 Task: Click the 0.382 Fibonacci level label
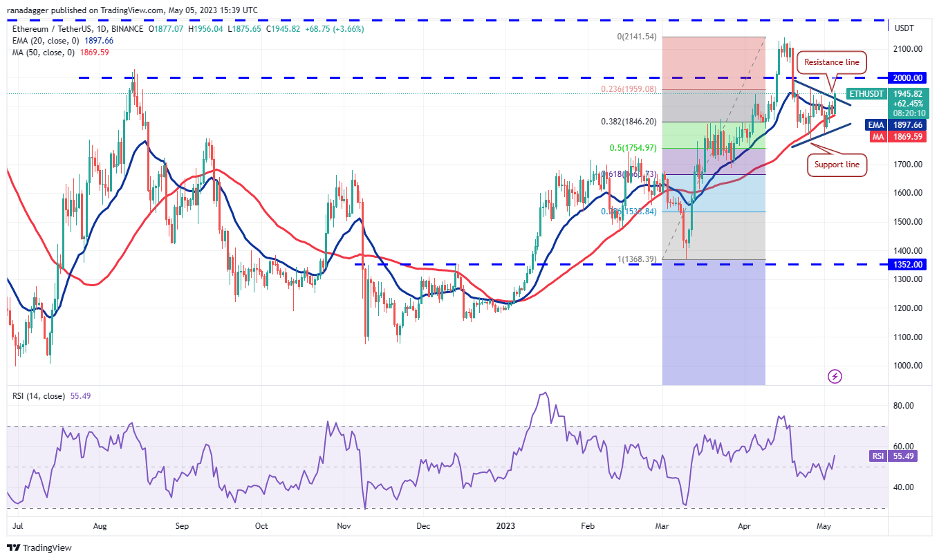point(626,122)
